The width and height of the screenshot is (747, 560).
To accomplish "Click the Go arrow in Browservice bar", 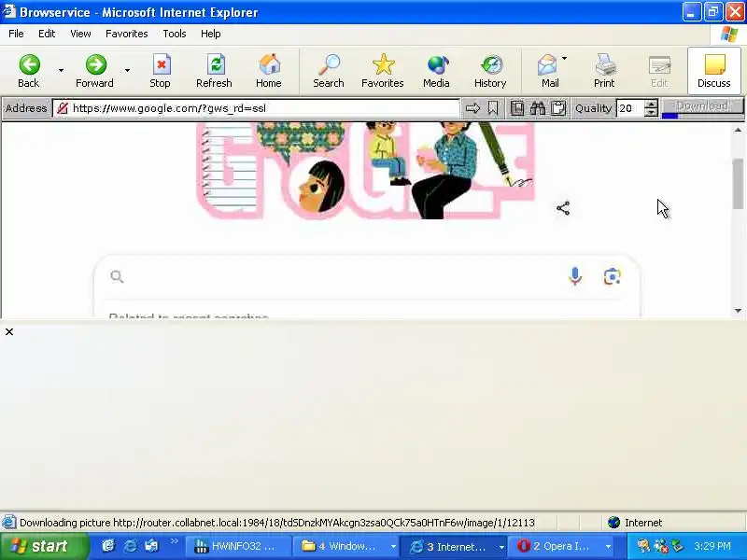I will (472, 108).
